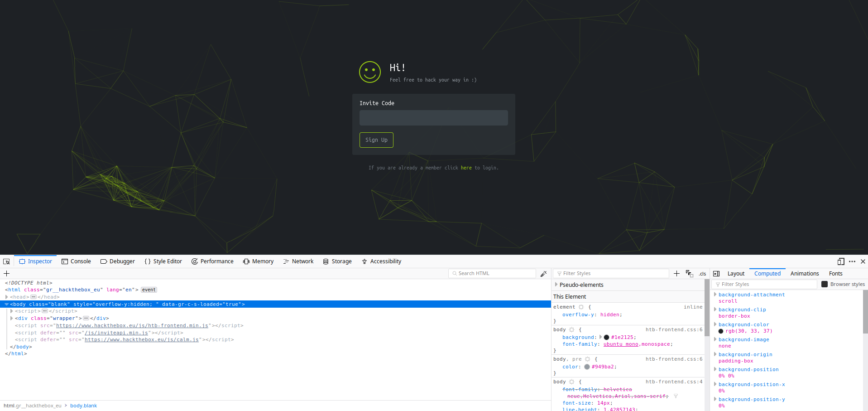
Task: Open the calm.js script link
Action: pyautogui.click(x=142, y=340)
